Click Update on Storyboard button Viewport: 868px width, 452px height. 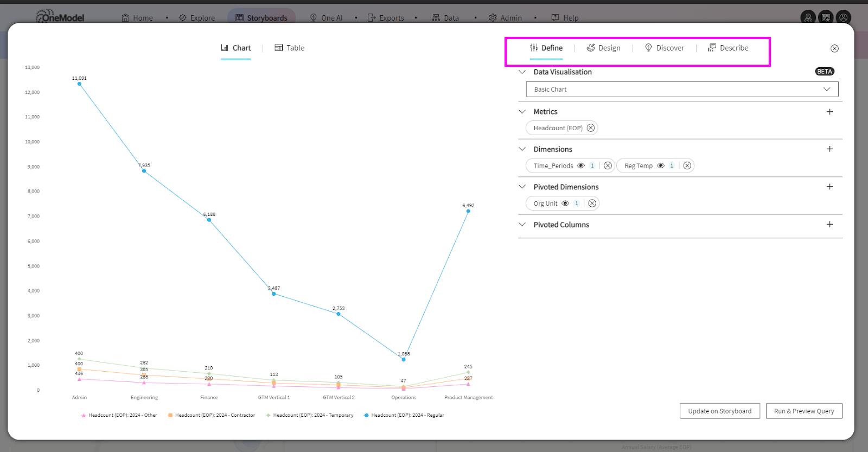coord(719,411)
